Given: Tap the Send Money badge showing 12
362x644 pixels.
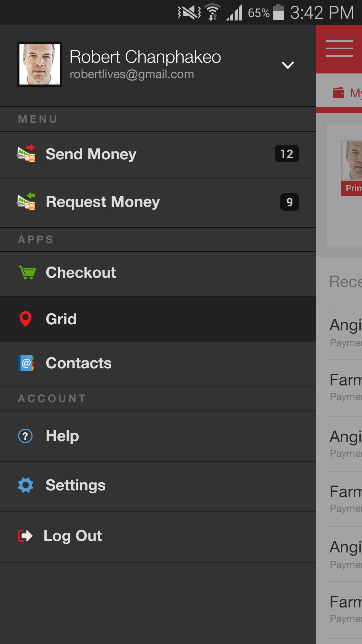Looking at the screenshot, I should [x=287, y=154].
